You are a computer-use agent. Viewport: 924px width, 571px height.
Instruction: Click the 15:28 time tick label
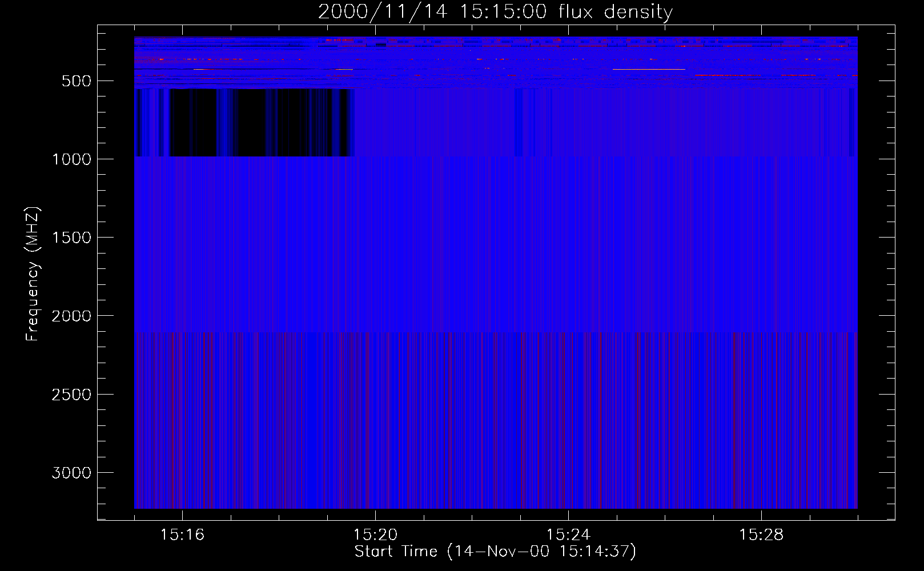coord(761,535)
